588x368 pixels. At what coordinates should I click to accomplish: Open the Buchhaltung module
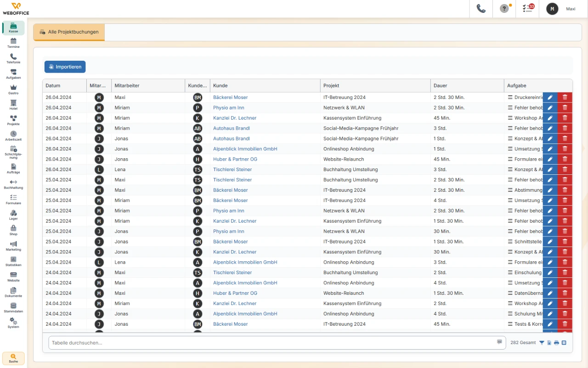coord(13,184)
